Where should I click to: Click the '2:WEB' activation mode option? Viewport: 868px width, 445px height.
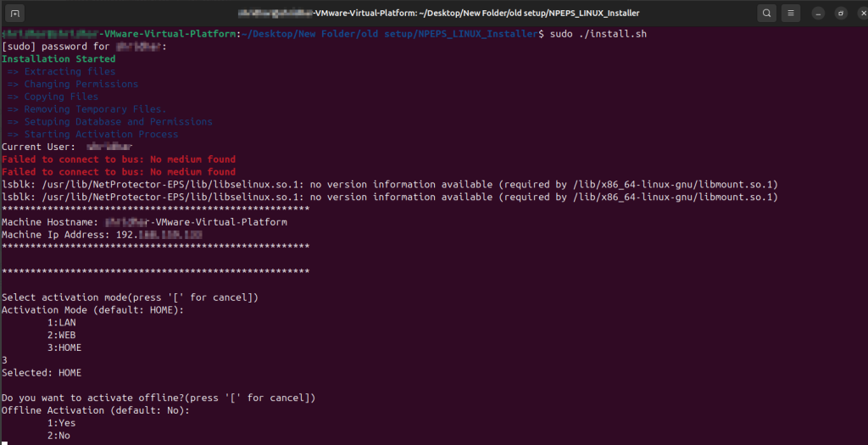(61, 335)
